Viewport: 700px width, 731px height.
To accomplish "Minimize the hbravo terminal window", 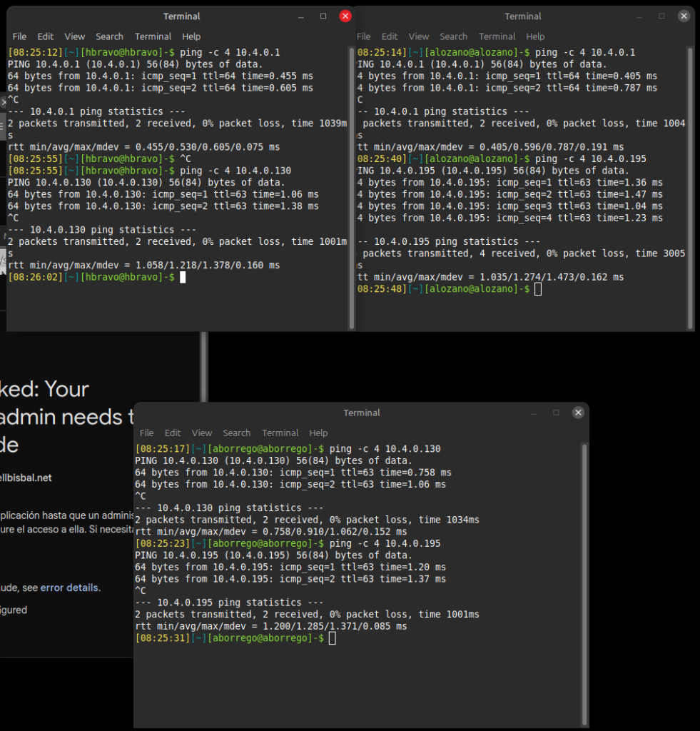I will tap(301, 16).
